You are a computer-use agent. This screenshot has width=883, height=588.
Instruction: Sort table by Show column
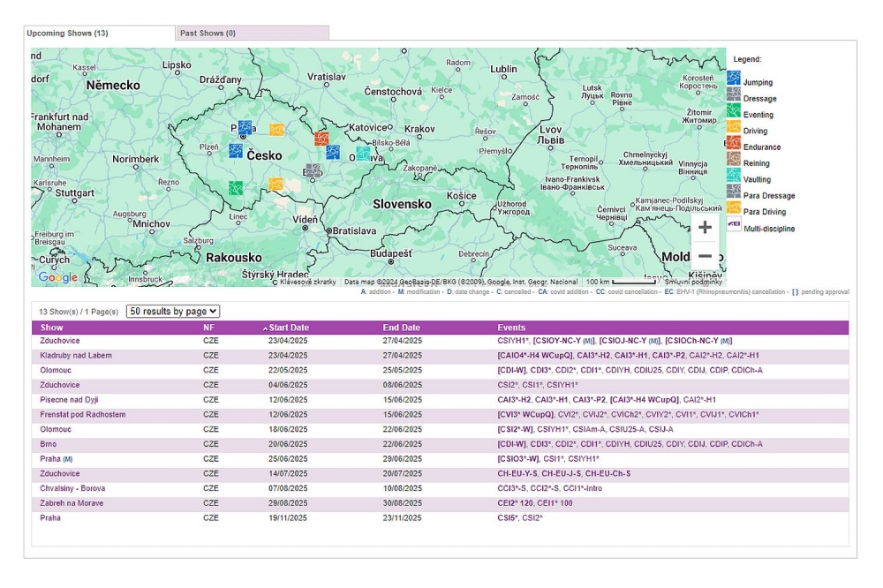[51, 328]
